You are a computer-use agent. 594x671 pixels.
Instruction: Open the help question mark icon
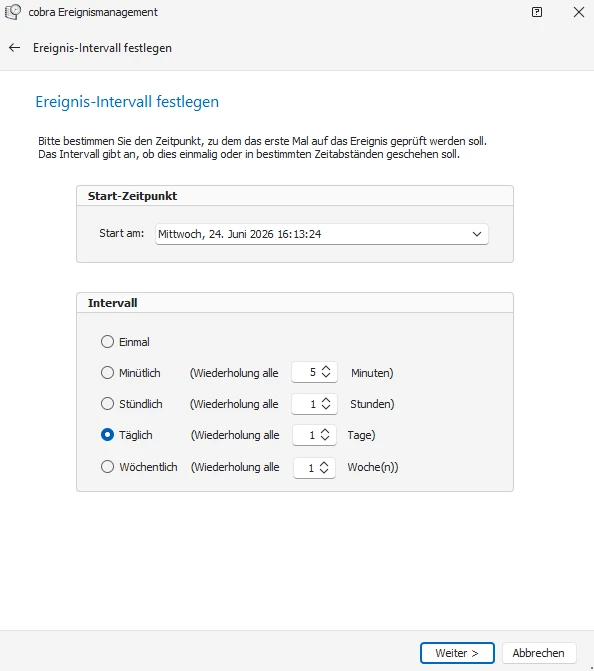pos(537,12)
